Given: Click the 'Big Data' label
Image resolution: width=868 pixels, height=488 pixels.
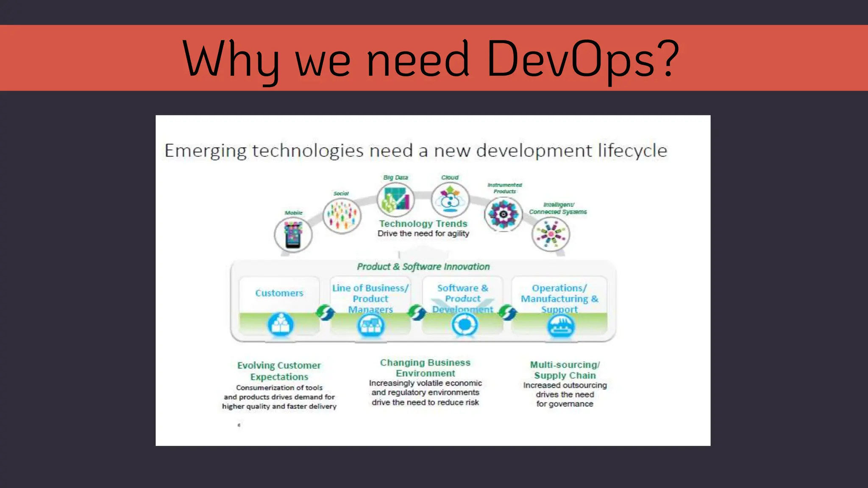Looking at the screenshot, I should tap(395, 177).
